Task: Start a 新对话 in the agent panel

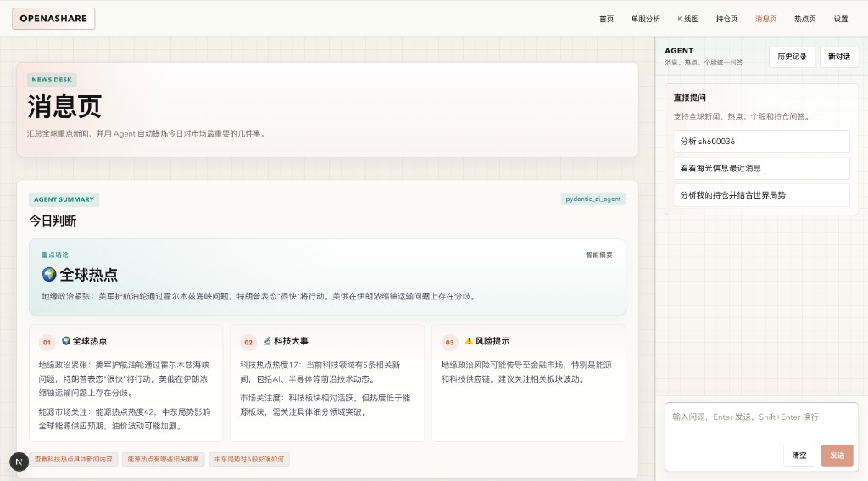Action: [x=838, y=57]
